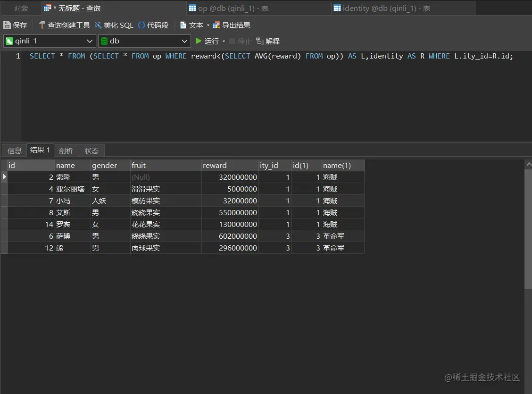Image resolution: width=532 pixels, height=394 pixels.
Task: Click the id(1) column header
Action: click(307, 165)
